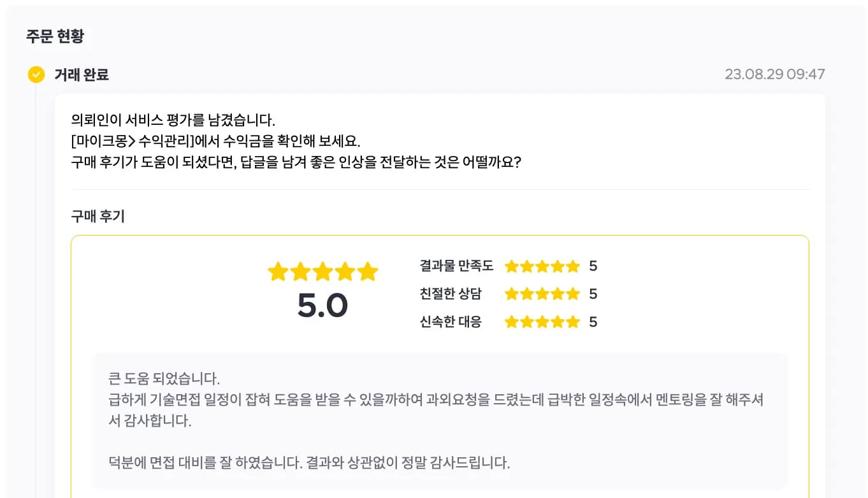The image size is (868, 498).
Task: Click the 구매 후기 section title
Action: (98, 217)
